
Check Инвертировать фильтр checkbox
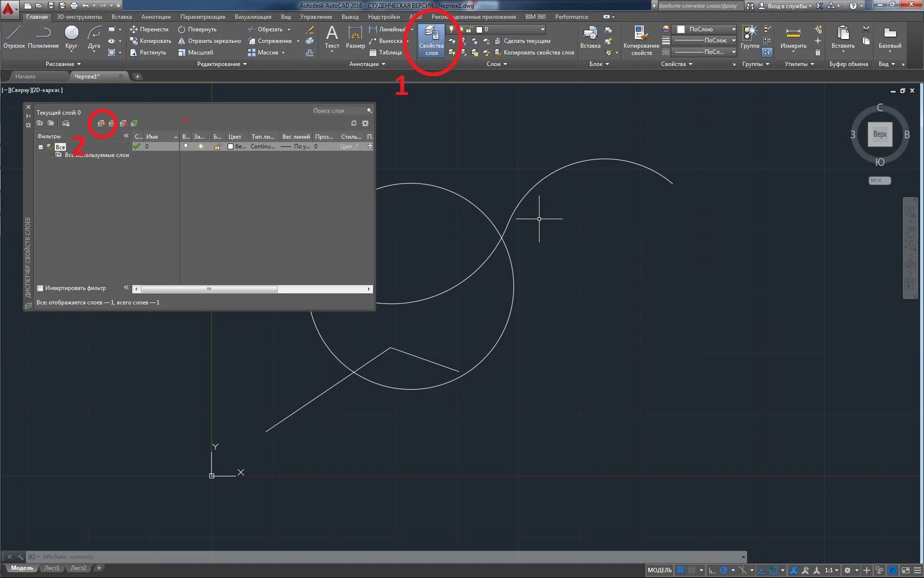[x=40, y=288]
